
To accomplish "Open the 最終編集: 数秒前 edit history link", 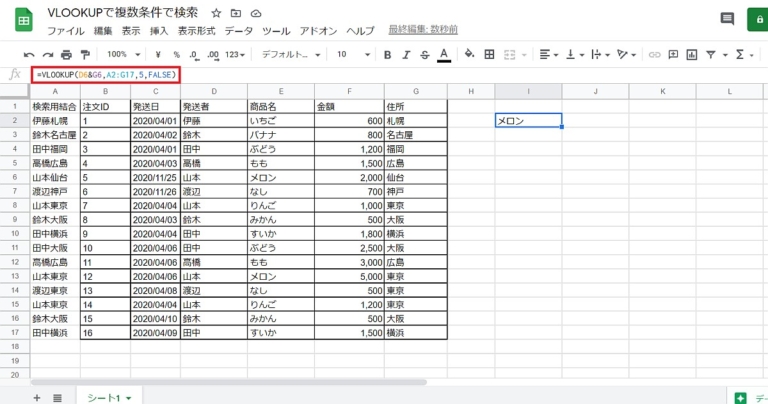I will 423,31.
